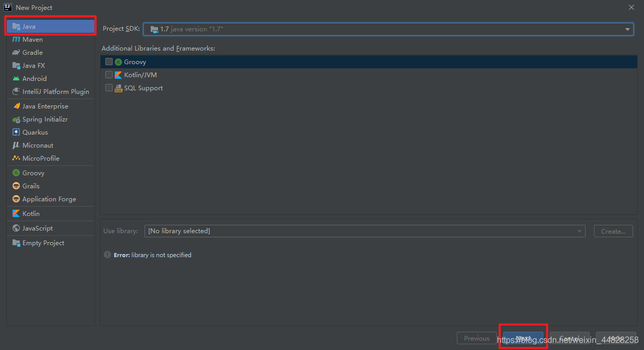The height and width of the screenshot is (350, 644).
Task: Click 'Java FX' in the sidebar
Action: pos(33,66)
